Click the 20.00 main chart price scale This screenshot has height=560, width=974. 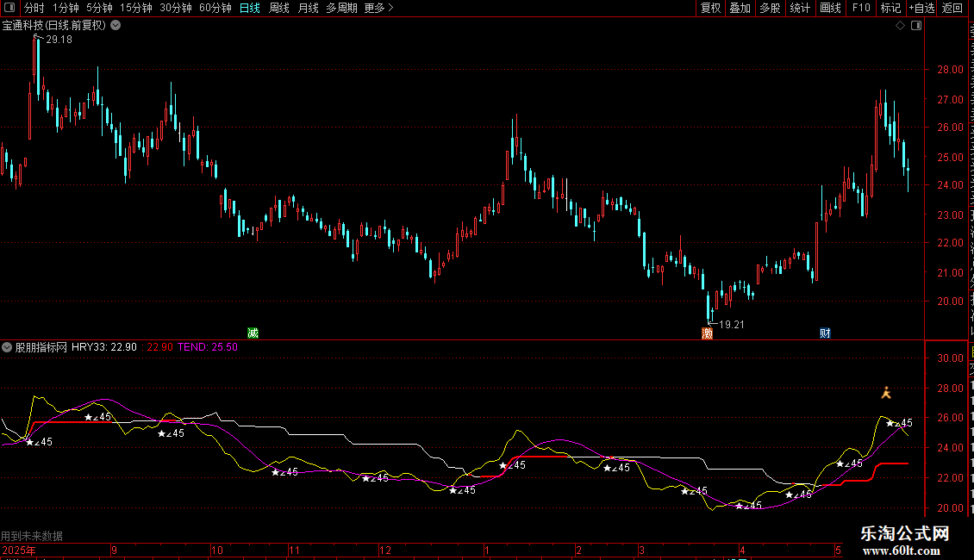coord(951,302)
